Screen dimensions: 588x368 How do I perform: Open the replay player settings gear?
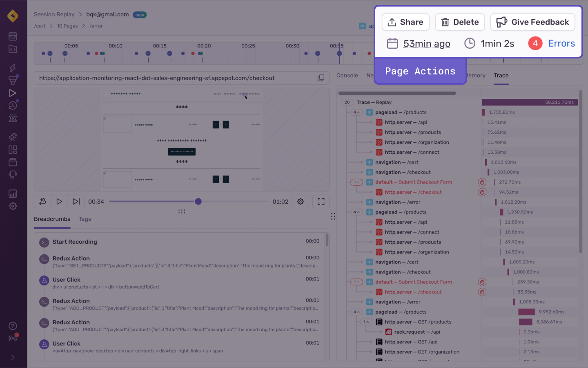pyautogui.click(x=301, y=201)
